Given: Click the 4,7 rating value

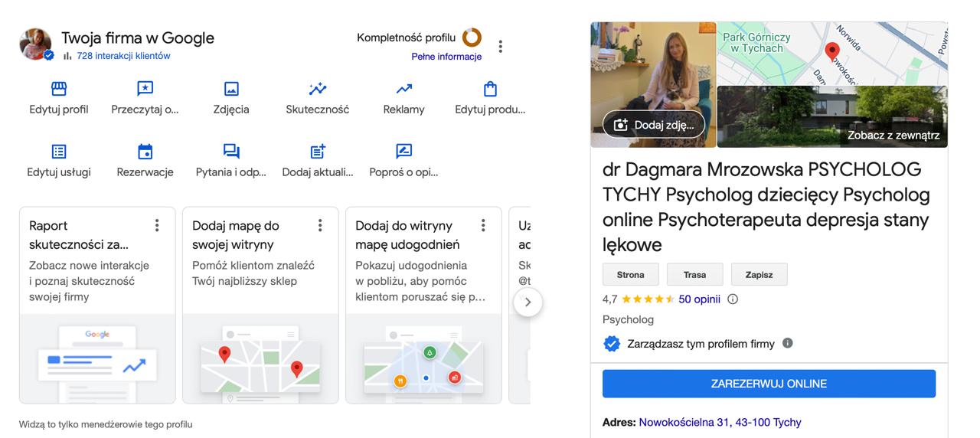Looking at the screenshot, I should [610, 299].
